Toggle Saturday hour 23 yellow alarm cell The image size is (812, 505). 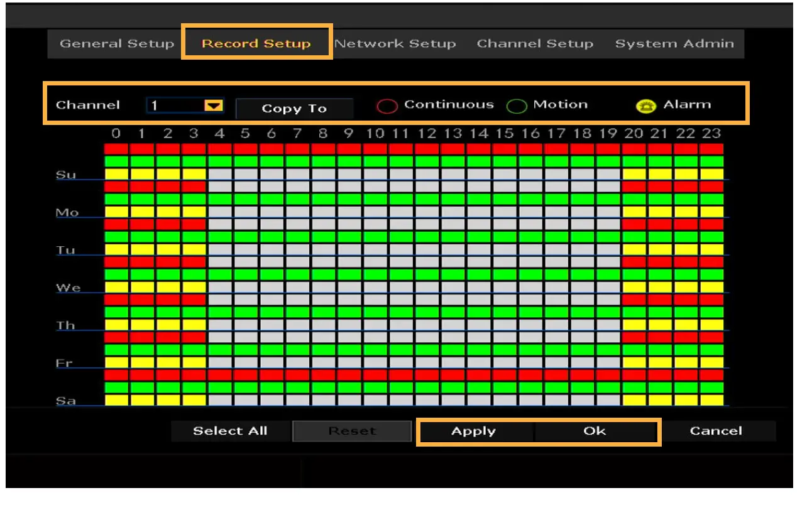pyautogui.click(x=712, y=400)
